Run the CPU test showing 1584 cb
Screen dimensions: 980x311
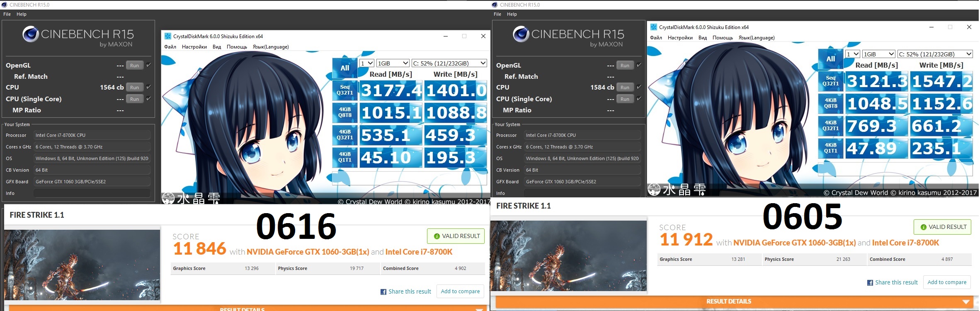pos(625,87)
